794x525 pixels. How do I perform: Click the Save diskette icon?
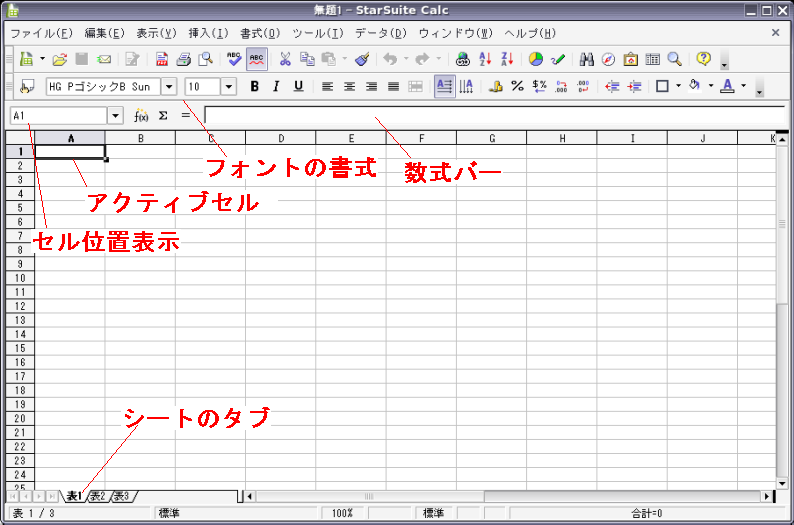pos(82,59)
